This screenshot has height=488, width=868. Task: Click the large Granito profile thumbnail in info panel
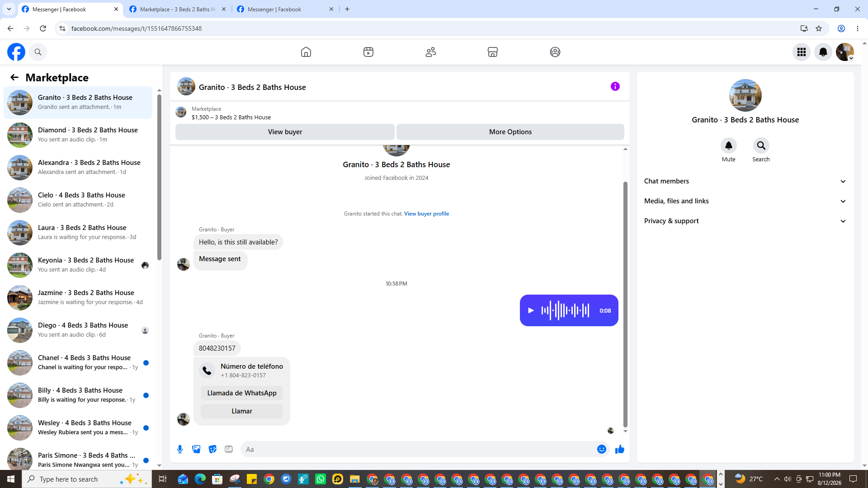(745, 95)
